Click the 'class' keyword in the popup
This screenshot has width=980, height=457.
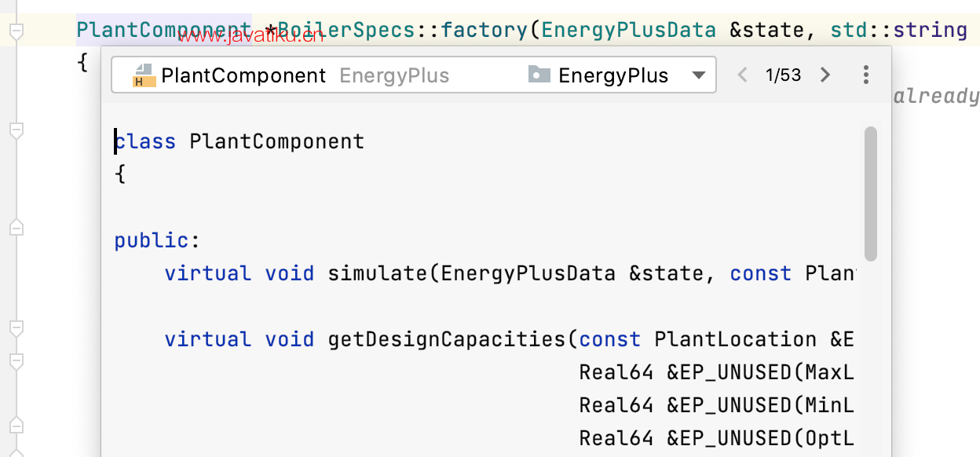point(145,141)
